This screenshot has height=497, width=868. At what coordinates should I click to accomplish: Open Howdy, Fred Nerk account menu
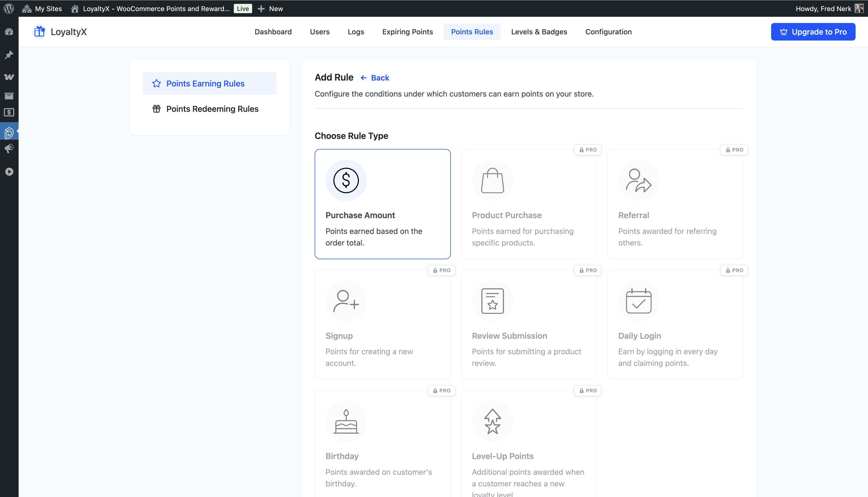tap(823, 9)
